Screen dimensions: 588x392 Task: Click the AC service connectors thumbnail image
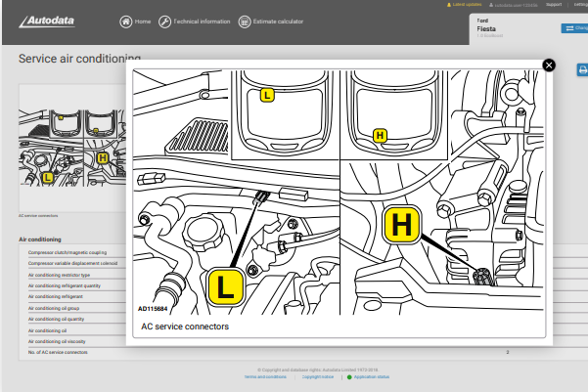coord(72,148)
